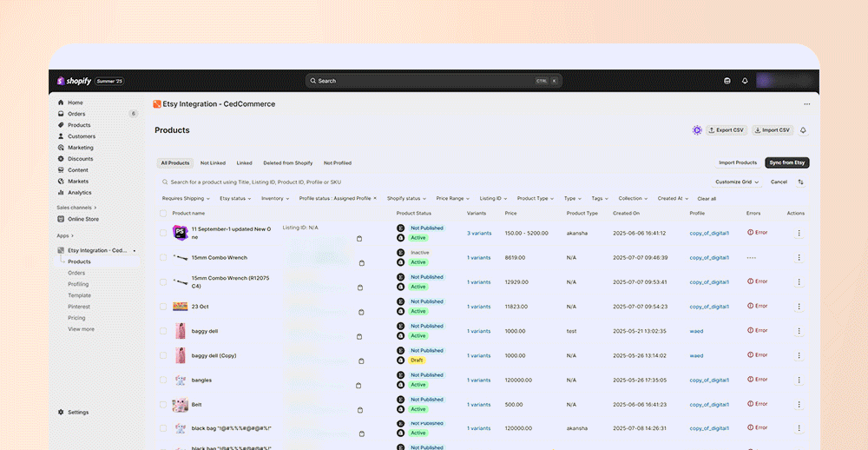Screen dimensions: 868x450
Task: Click copy icon in baggy dell (Copy) row
Action: click(x=361, y=361)
